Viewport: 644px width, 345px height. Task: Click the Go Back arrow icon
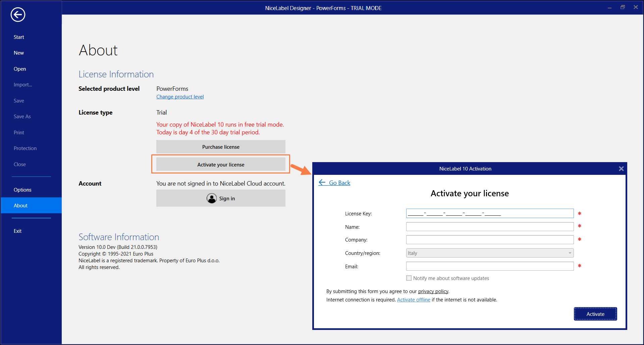[322, 183]
